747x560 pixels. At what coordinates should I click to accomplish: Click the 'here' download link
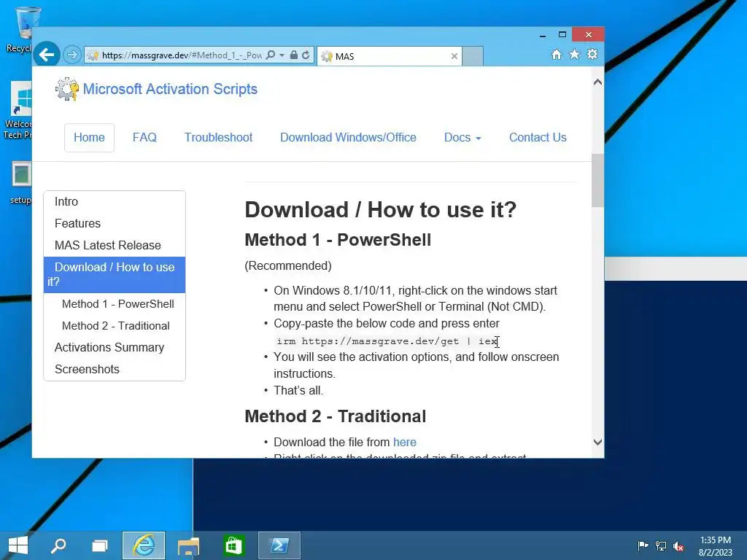(x=404, y=443)
